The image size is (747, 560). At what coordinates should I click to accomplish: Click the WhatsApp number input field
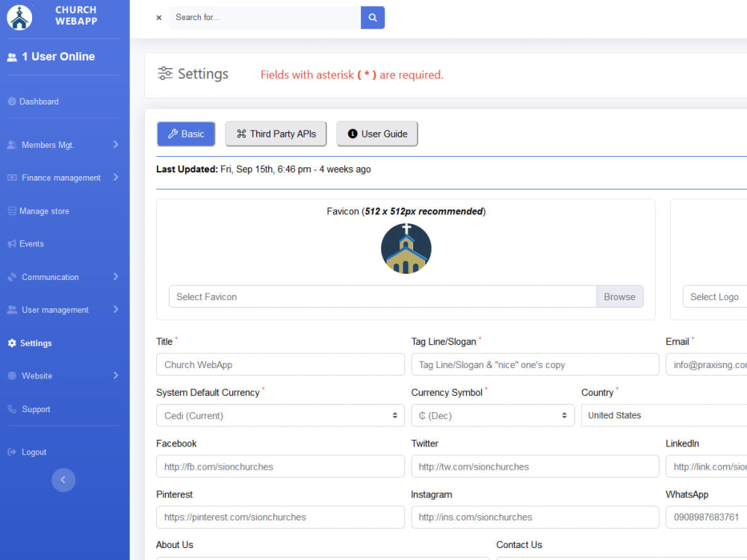706,517
